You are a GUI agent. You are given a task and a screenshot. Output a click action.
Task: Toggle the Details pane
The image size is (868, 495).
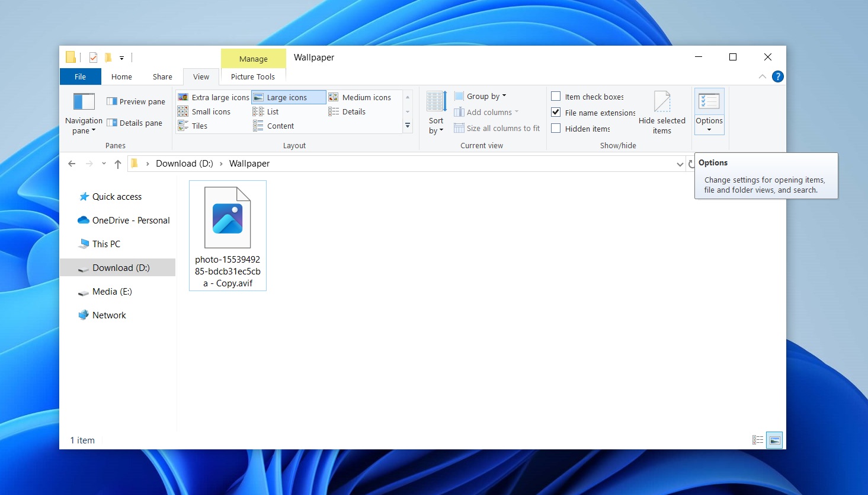134,123
